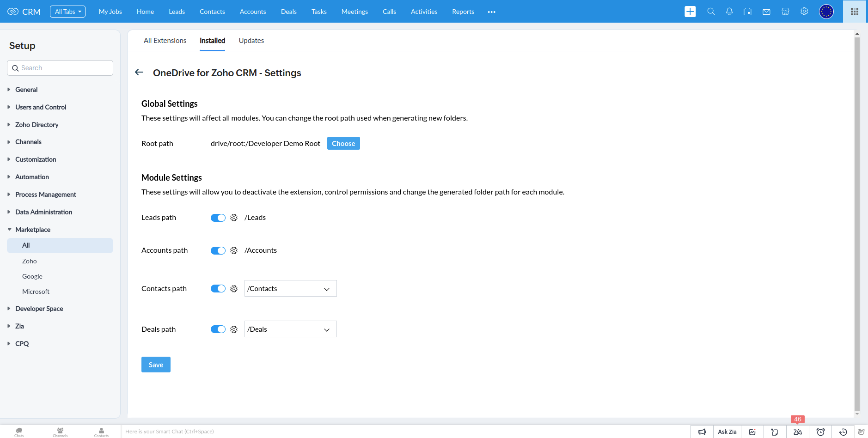This screenshot has width=868, height=438.
Task: Open the announcements megaphone icon
Action: coord(702,432)
